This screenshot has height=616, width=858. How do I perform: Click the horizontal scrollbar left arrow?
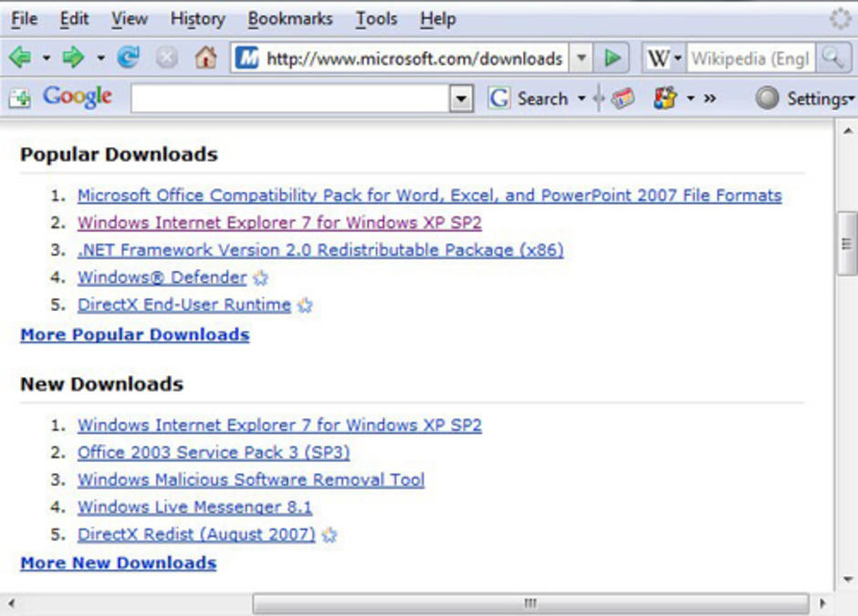[x=11, y=603]
